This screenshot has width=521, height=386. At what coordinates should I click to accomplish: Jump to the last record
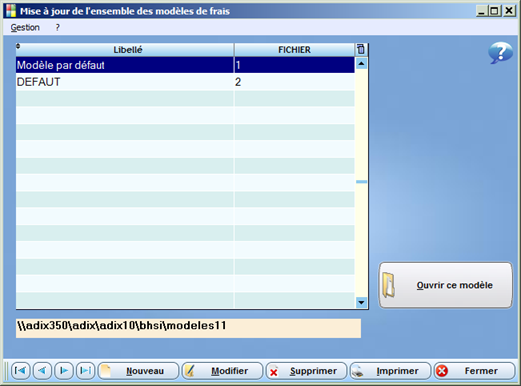pos(86,370)
